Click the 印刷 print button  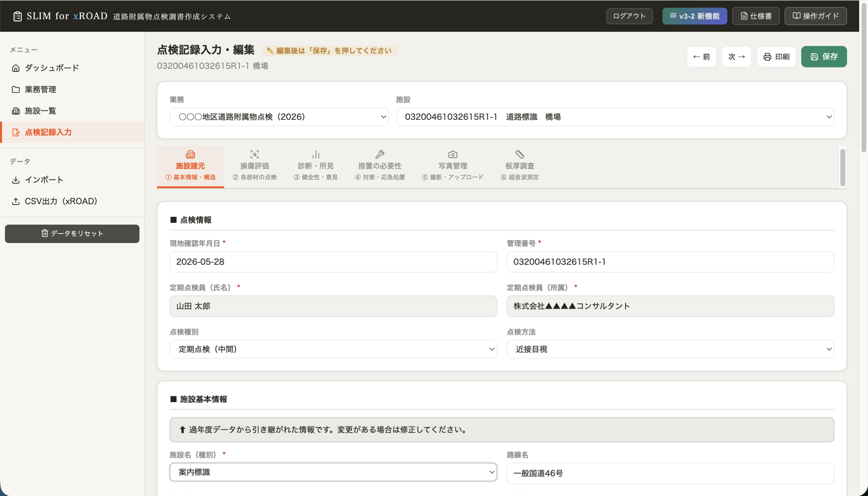click(776, 57)
